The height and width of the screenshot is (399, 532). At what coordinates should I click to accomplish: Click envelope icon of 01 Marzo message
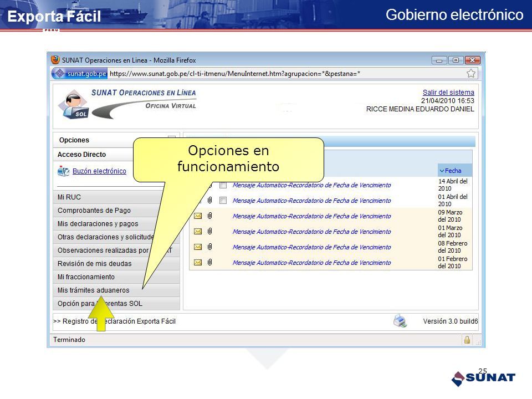click(x=198, y=232)
